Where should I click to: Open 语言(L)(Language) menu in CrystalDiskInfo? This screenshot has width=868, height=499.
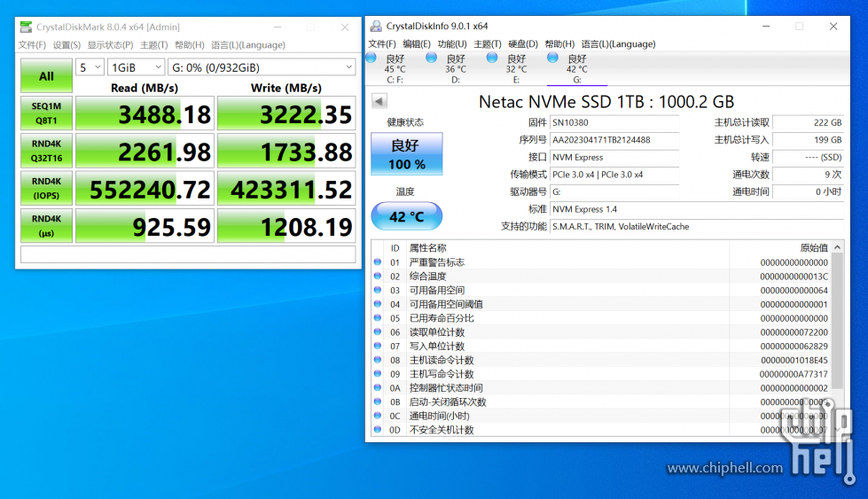click(x=618, y=43)
